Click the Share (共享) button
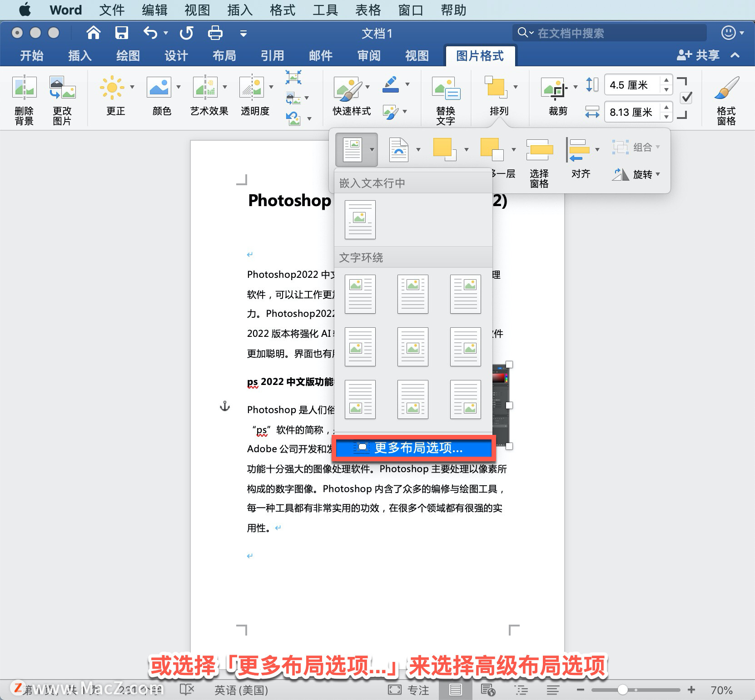755x700 pixels. 698,55
